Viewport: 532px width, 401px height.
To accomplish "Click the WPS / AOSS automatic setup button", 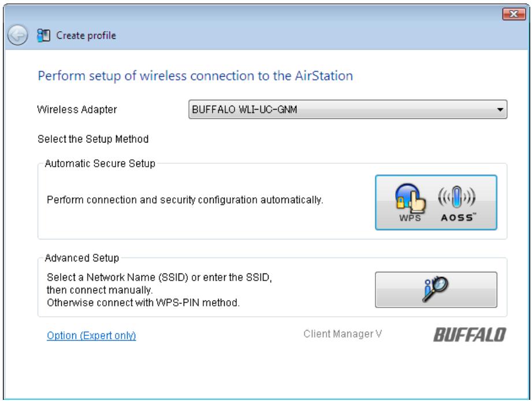I will (x=436, y=203).
